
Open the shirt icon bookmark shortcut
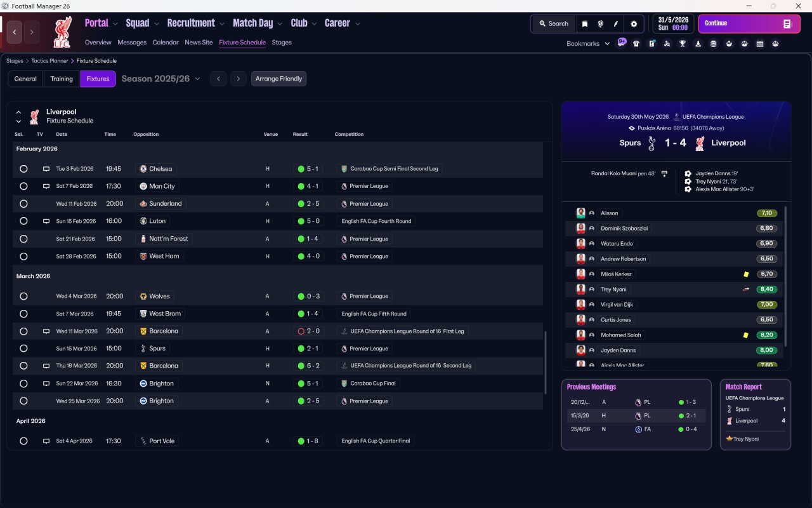click(x=636, y=44)
